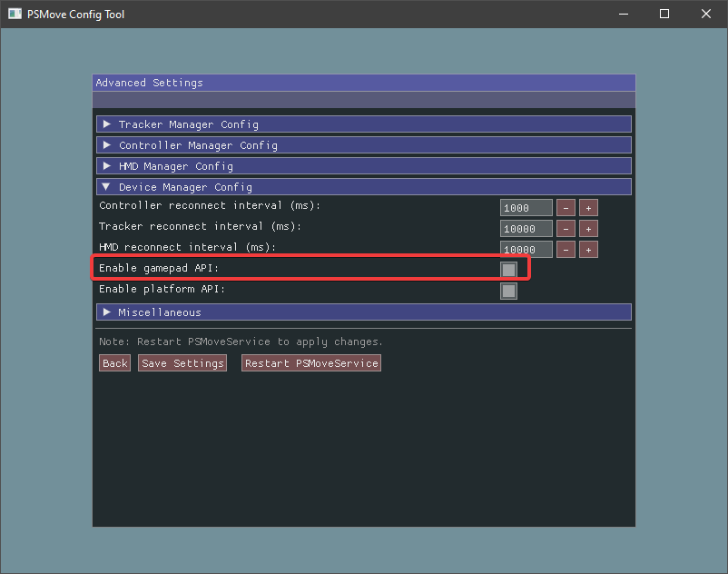The height and width of the screenshot is (574, 728).
Task: Select the controller reconnect interval value field
Action: pyautogui.click(x=526, y=207)
